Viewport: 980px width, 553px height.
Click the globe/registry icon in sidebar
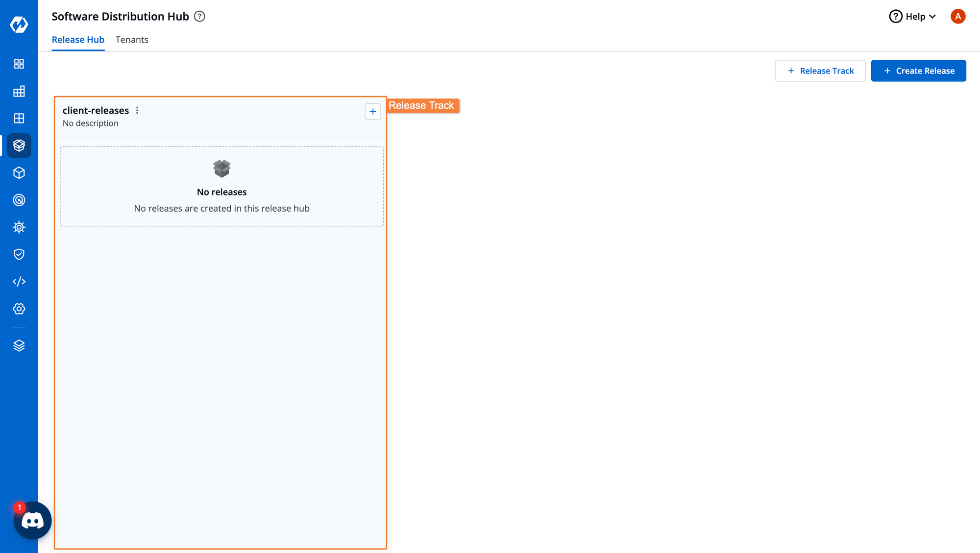pyautogui.click(x=19, y=200)
